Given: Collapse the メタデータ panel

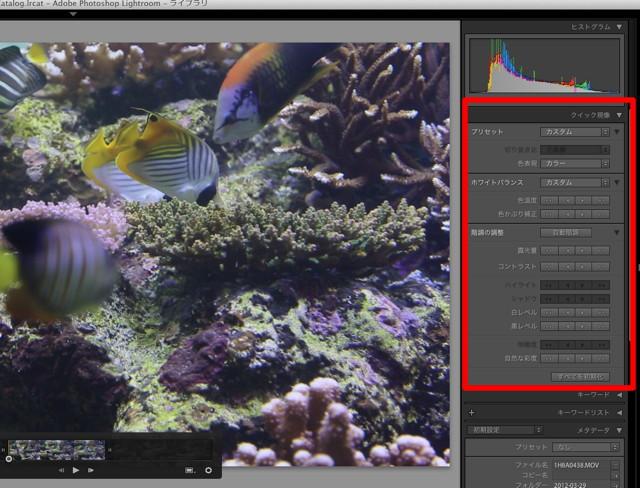Looking at the screenshot, I should tap(620, 429).
